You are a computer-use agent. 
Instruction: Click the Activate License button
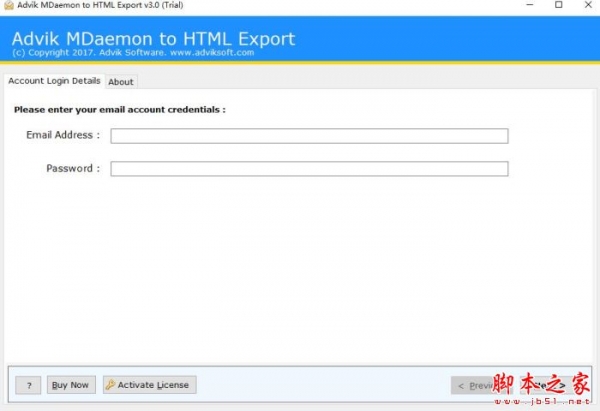[x=150, y=385]
